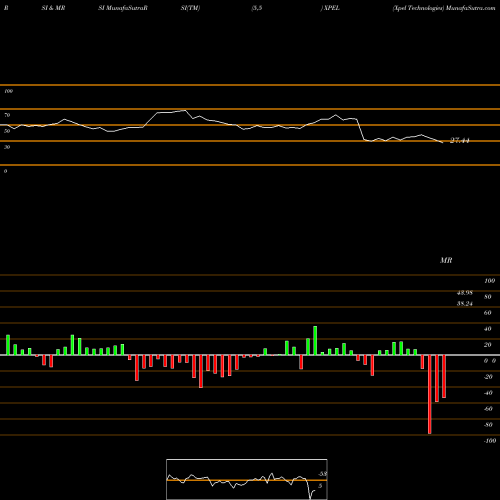The image size is (500, 500).
Task: Click the tallest green bar in the MR histogram
Action: click(x=315, y=341)
